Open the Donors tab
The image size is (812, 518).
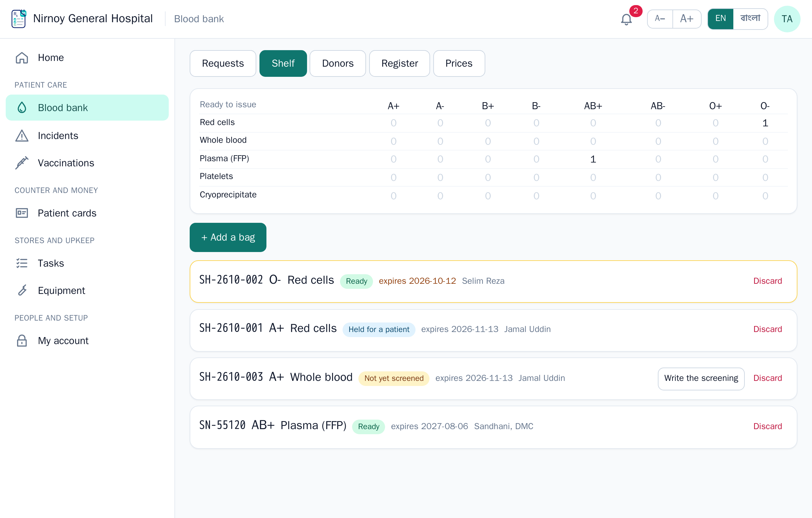pos(337,63)
